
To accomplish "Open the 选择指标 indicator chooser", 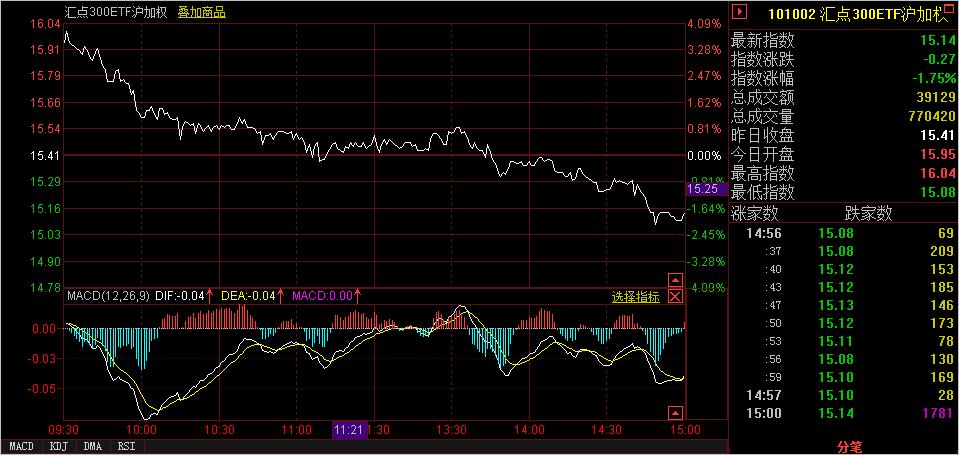I will pos(636,297).
